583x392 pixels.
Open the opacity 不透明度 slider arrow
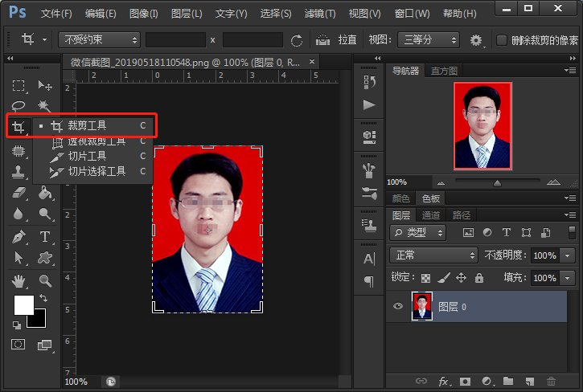[x=568, y=255]
